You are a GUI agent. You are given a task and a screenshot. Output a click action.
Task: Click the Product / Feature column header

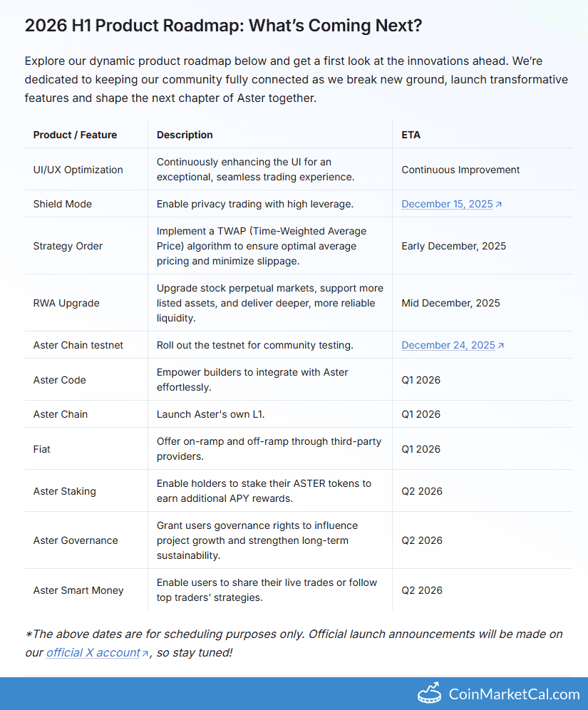[x=75, y=135]
